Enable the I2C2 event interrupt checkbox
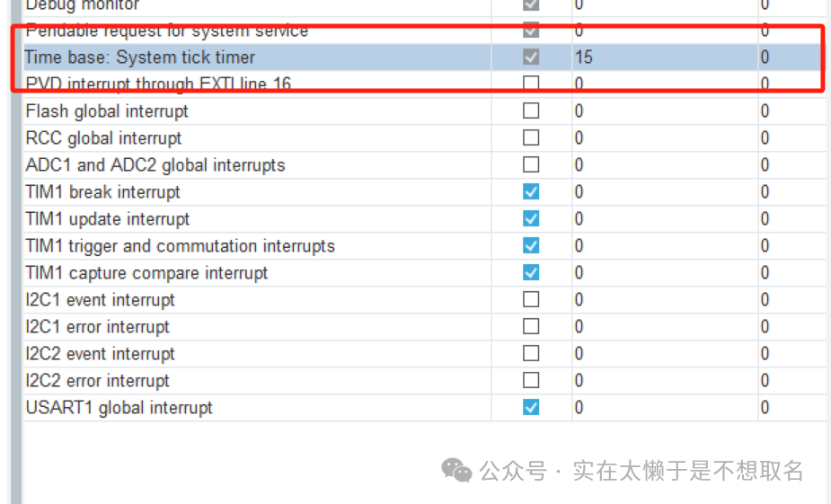Viewport: 831px width, 504px height. [531, 354]
